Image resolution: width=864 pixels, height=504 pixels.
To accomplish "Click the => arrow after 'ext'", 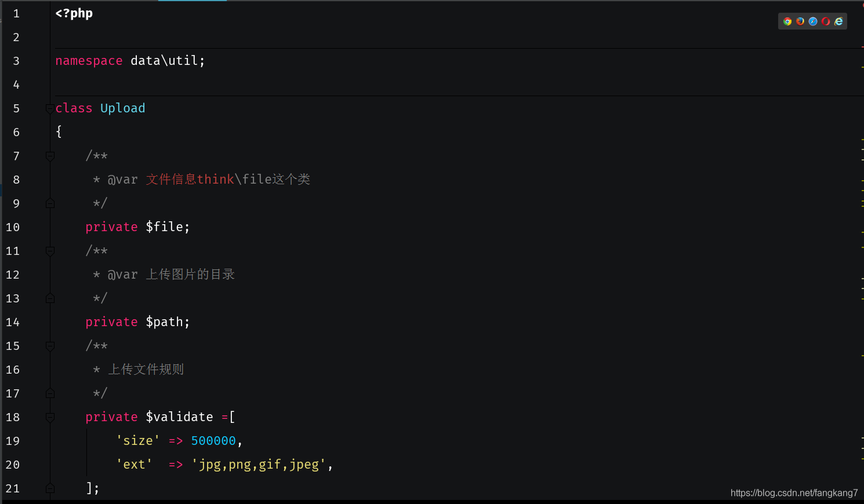I will pos(176,465).
